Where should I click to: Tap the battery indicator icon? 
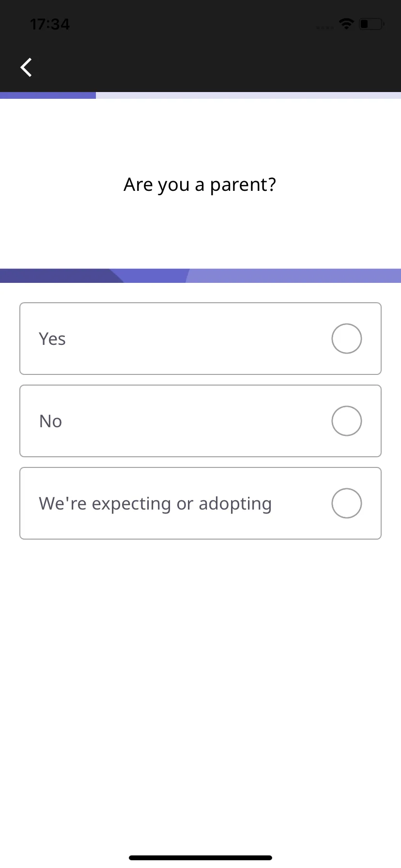click(x=371, y=23)
